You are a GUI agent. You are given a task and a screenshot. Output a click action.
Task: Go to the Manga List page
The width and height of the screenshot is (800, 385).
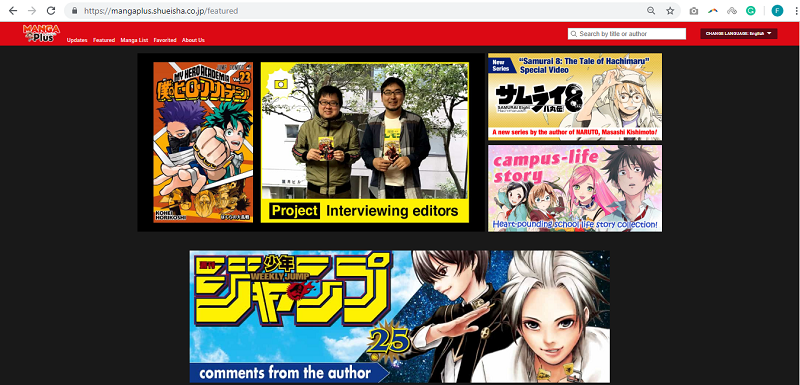pyautogui.click(x=134, y=40)
